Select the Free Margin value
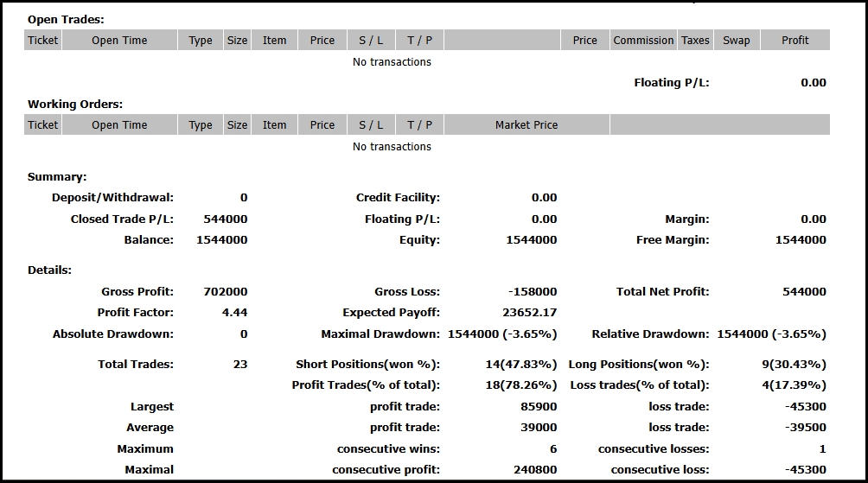 (x=800, y=240)
